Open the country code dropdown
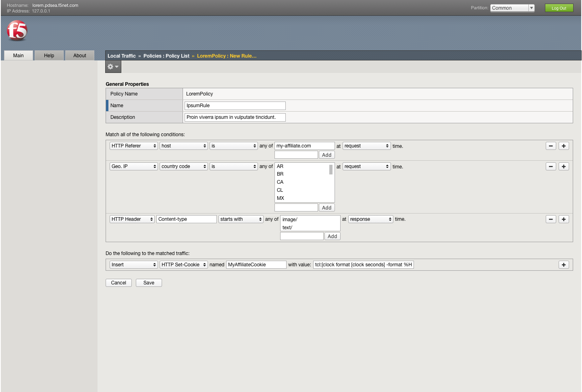The width and height of the screenshot is (582, 392). coord(184,166)
